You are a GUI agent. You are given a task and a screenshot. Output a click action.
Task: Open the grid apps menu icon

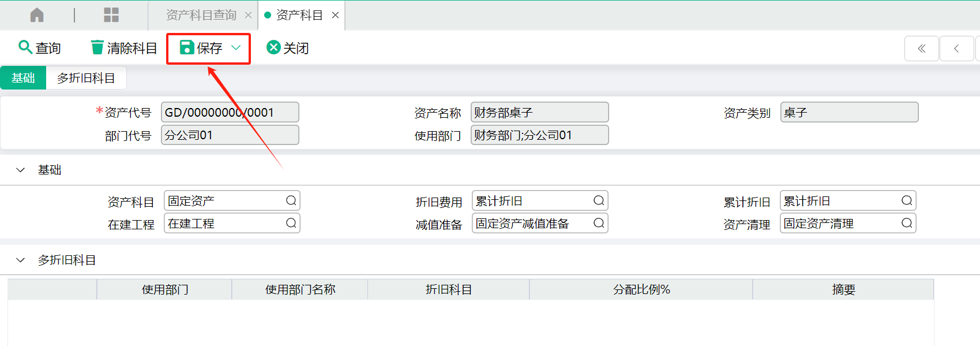point(111,15)
